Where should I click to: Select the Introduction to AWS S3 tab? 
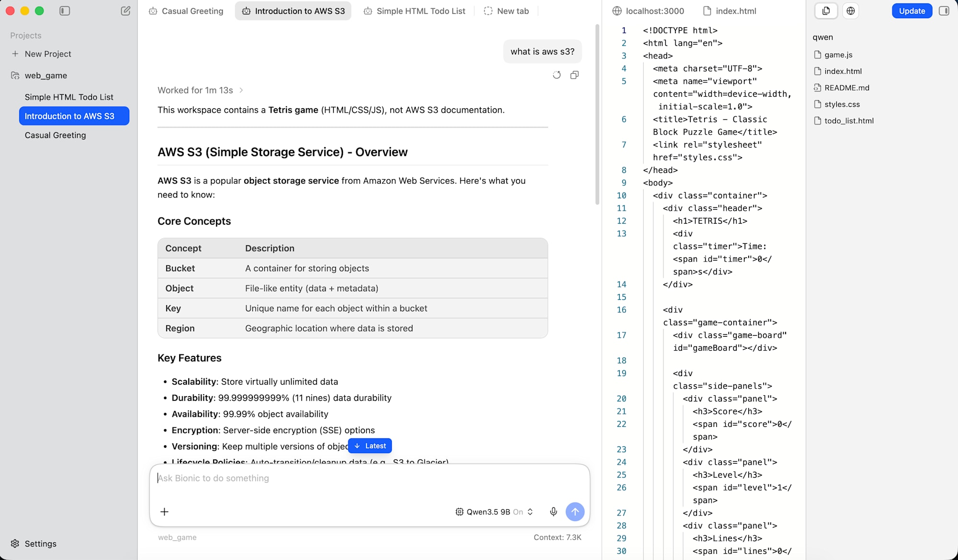coord(293,11)
